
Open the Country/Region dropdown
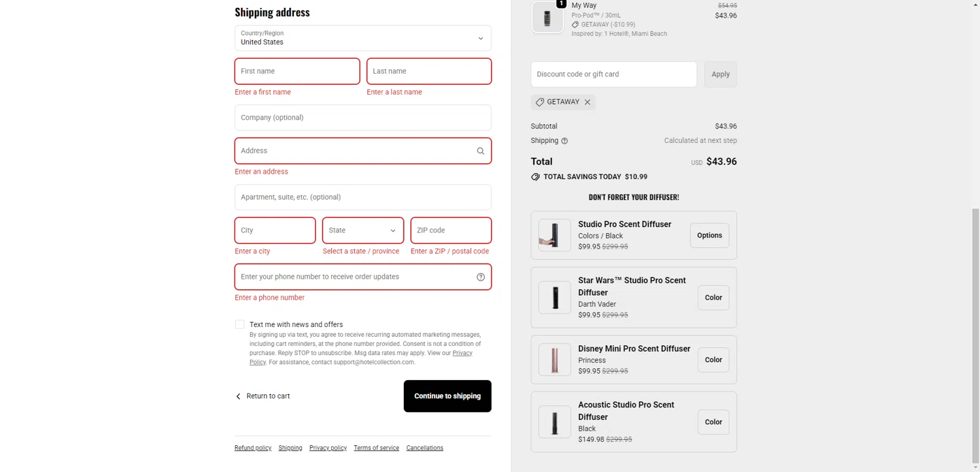[x=363, y=39]
